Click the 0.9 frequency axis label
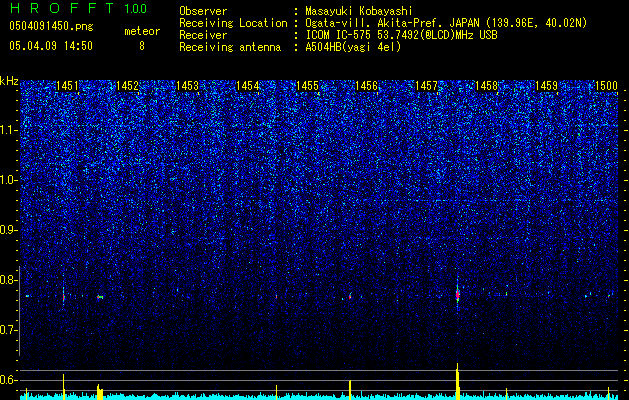 point(9,230)
